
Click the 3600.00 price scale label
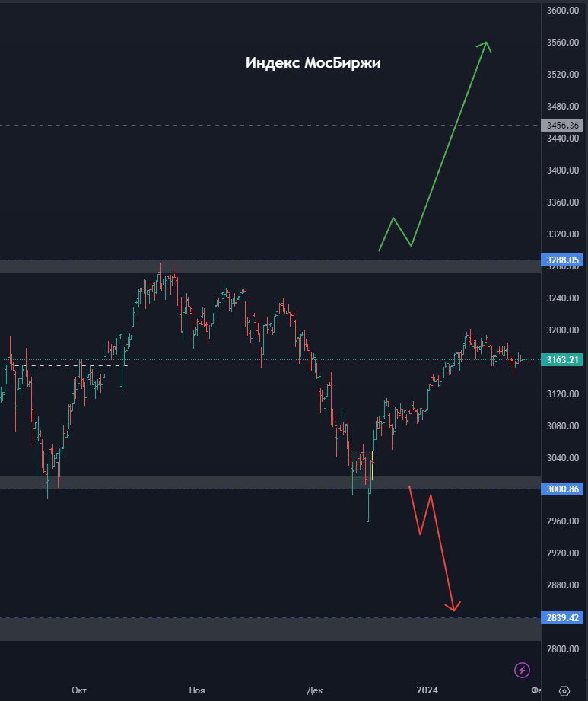563,11
